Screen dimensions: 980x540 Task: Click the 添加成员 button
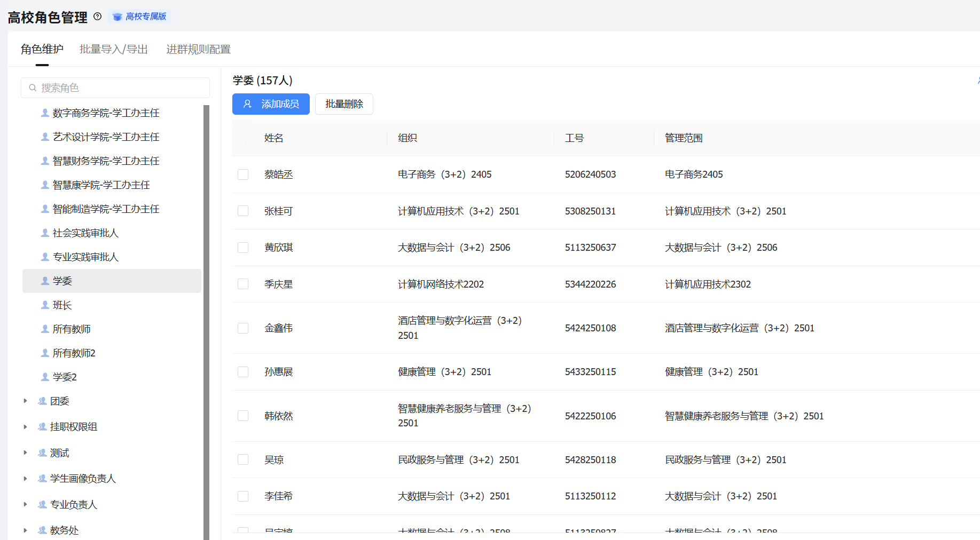(x=271, y=104)
